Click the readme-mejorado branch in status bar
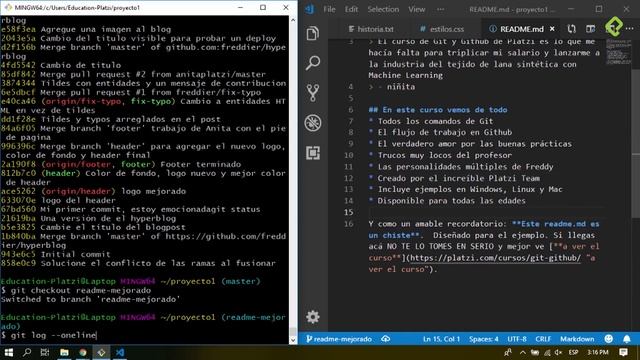 point(339,339)
